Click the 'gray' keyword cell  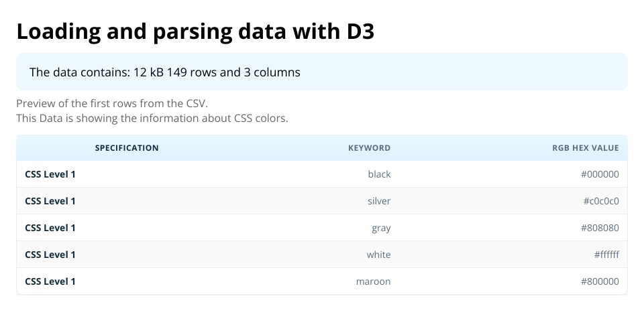click(381, 228)
